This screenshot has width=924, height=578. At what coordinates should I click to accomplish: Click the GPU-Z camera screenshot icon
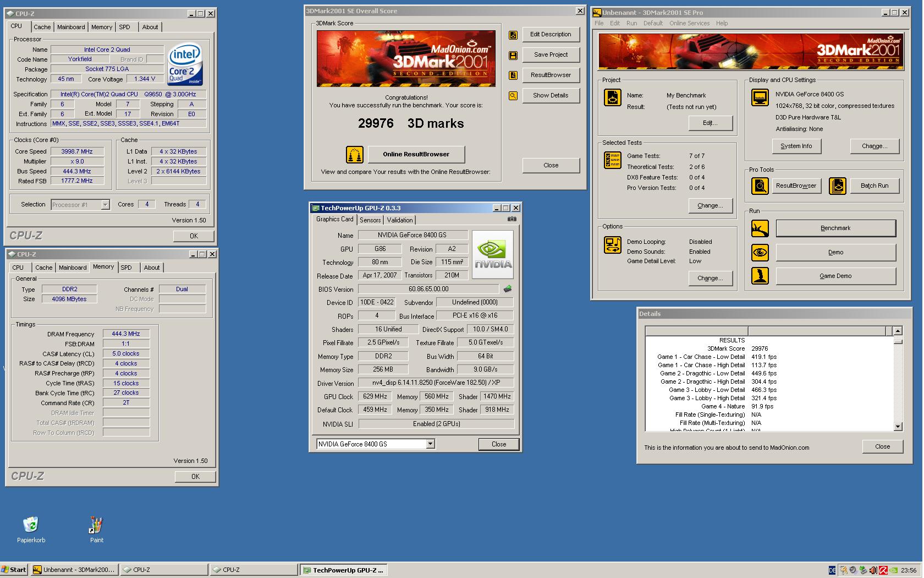[512, 219]
